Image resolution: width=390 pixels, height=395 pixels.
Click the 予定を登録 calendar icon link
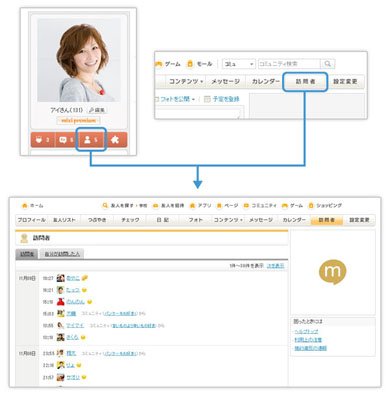222,99
